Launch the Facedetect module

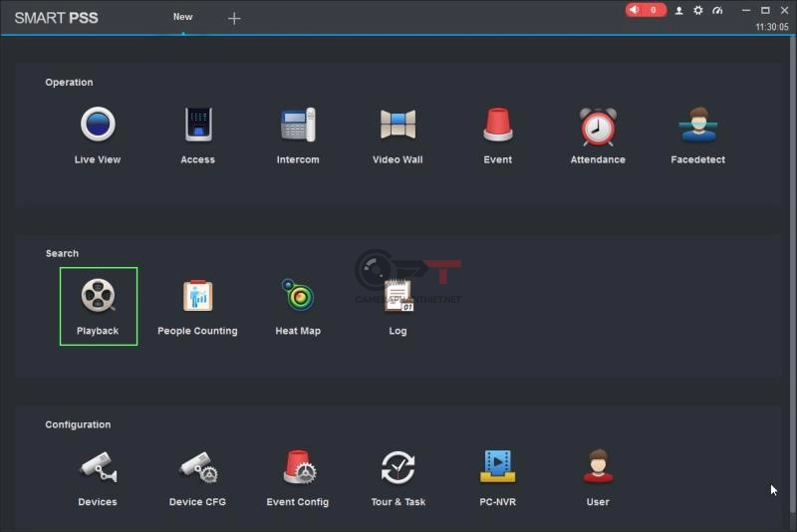[x=697, y=127]
